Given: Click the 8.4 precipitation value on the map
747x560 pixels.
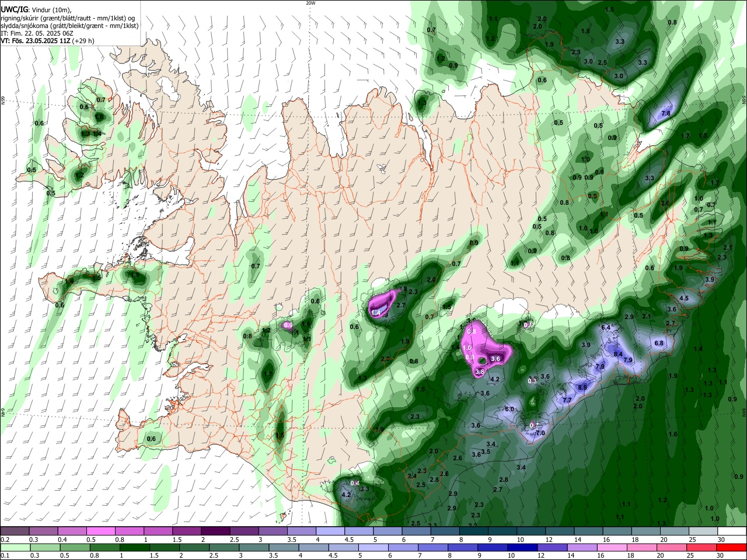Looking at the screenshot, I should (x=619, y=354).
